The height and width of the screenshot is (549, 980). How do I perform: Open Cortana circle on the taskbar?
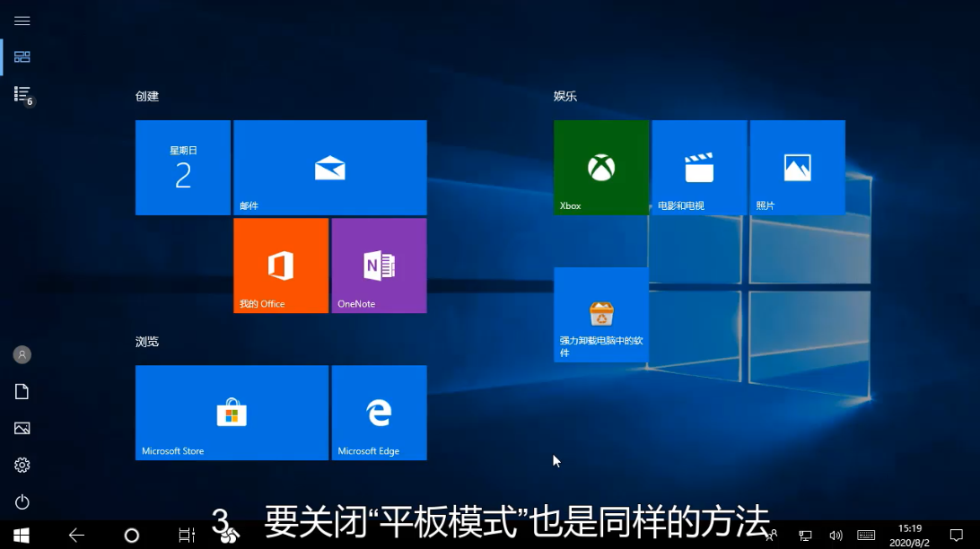pos(132,536)
